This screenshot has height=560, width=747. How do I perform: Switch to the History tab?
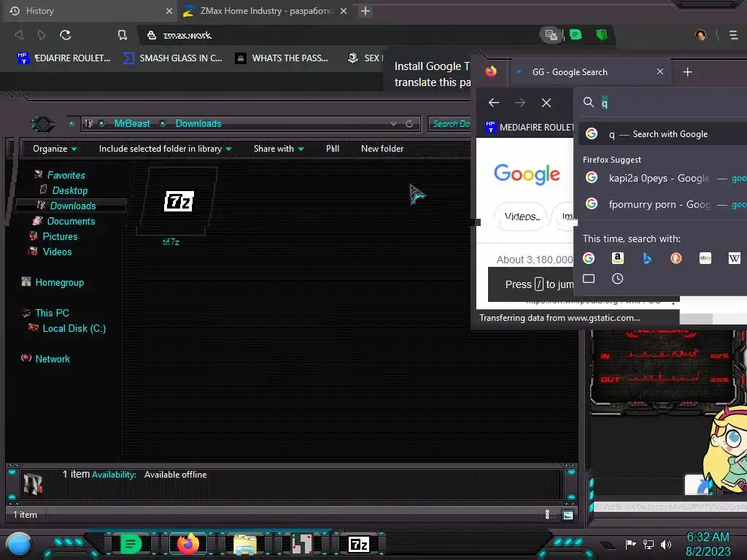(90, 10)
